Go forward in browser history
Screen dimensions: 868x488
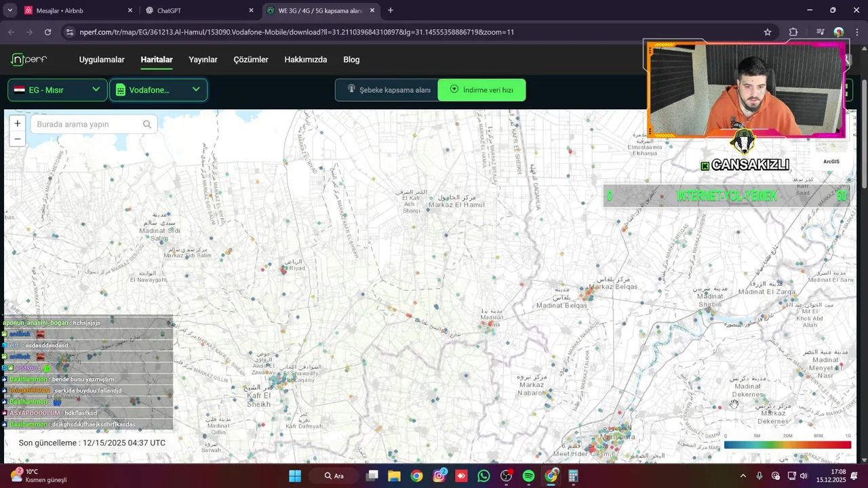click(x=29, y=32)
